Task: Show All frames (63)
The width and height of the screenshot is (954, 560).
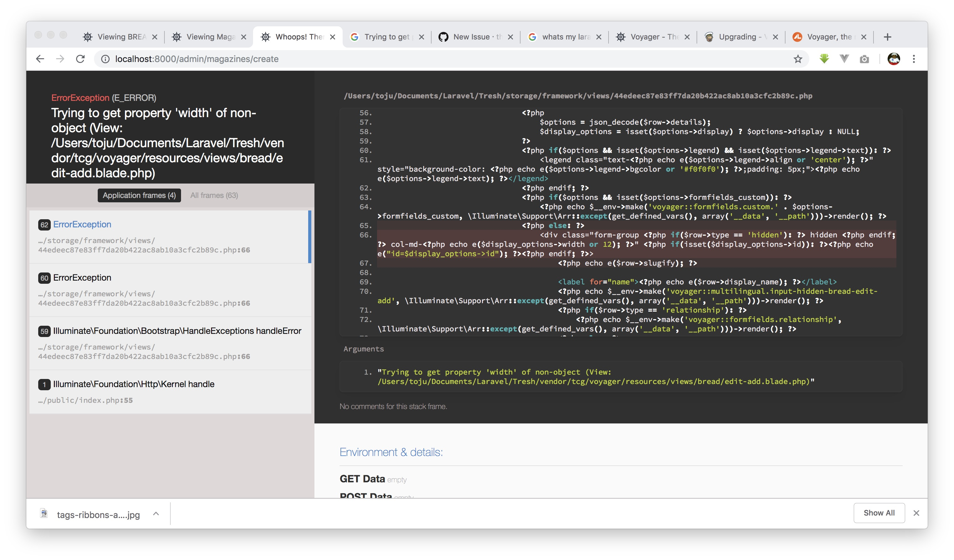Action: pyautogui.click(x=214, y=195)
